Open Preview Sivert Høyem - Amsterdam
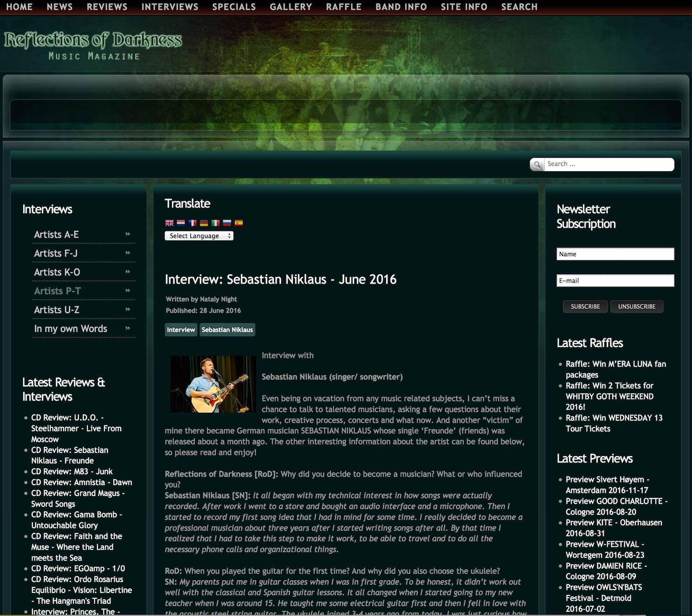This screenshot has width=692, height=616. point(608,485)
